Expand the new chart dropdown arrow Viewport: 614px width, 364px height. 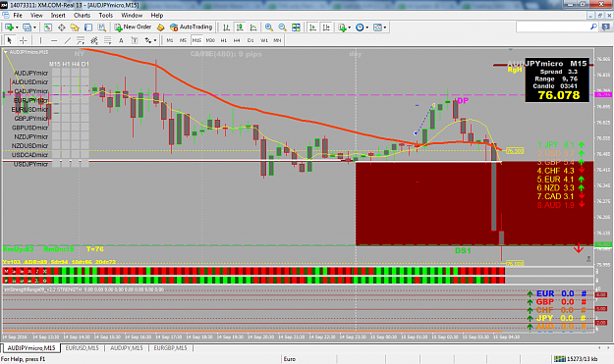tap(17, 27)
